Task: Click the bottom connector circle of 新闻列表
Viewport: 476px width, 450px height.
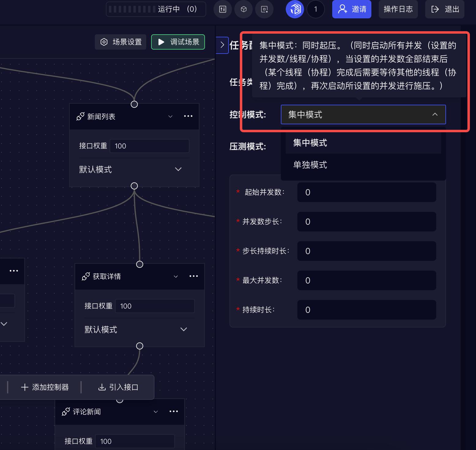Action: (134, 186)
